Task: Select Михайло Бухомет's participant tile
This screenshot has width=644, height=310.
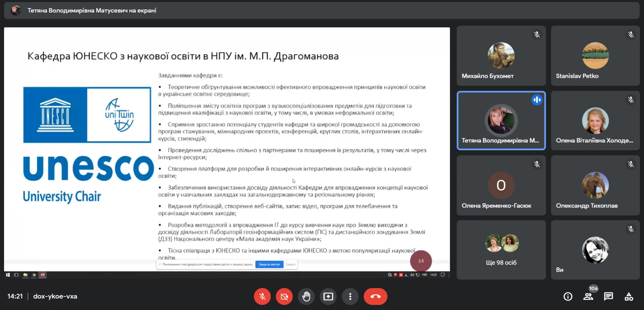Action: click(x=501, y=56)
